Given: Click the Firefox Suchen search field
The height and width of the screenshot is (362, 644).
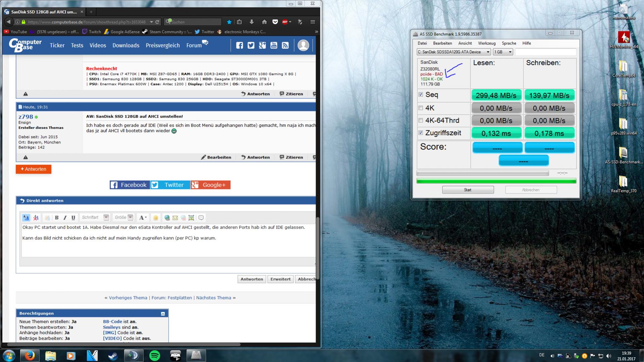Looking at the screenshot, I should (x=193, y=22).
